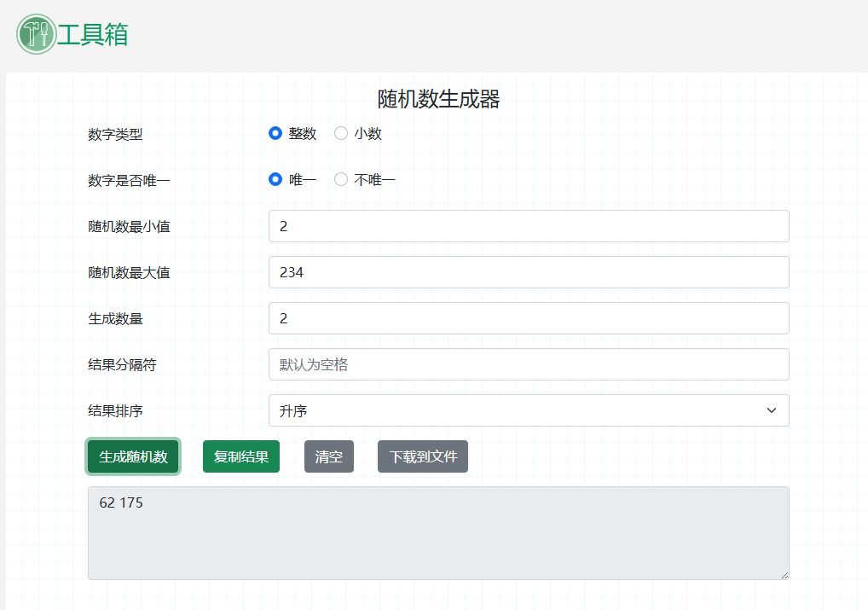The height and width of the screenshot is (610, 868).
Task: Open the 工具箱 home link
Action: point(92,34)
